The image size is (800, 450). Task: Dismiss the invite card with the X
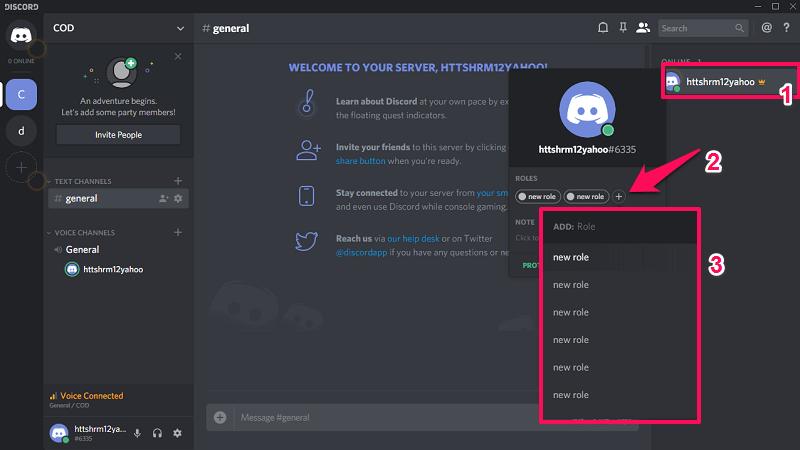178,56
